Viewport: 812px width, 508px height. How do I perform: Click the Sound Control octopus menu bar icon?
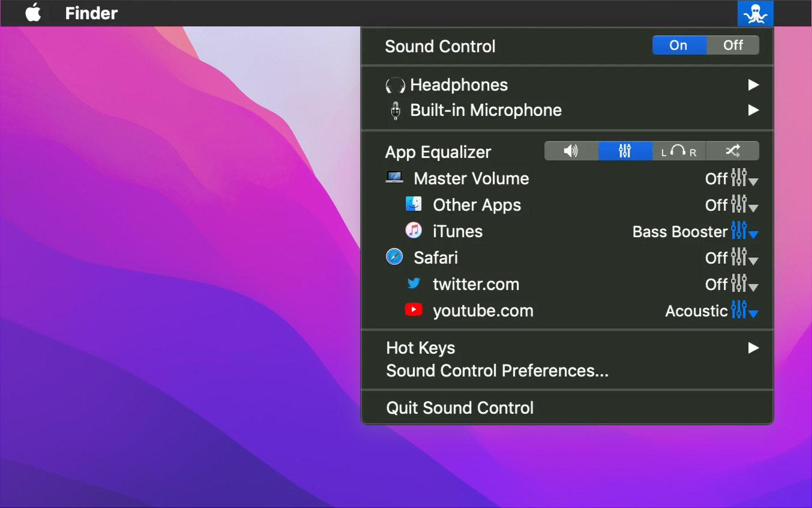coord(756,13)
